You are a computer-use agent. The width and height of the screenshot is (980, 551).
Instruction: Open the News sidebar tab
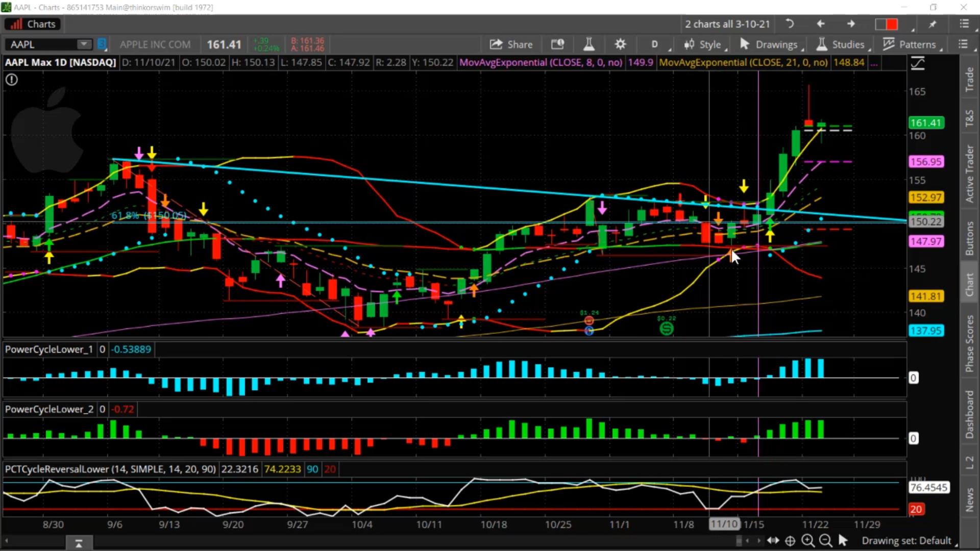coord(969,499)
